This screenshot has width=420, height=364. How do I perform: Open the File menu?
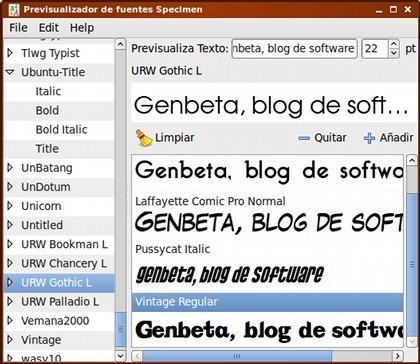coord(18,28)
